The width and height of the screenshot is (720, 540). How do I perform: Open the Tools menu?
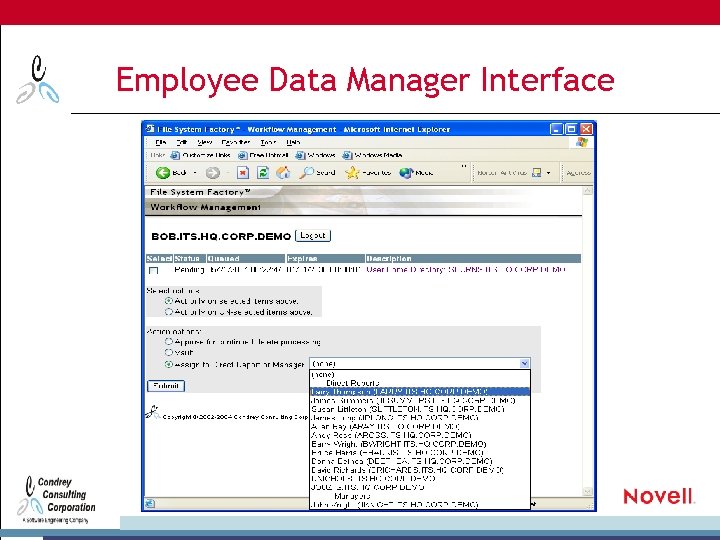point(268,142)
